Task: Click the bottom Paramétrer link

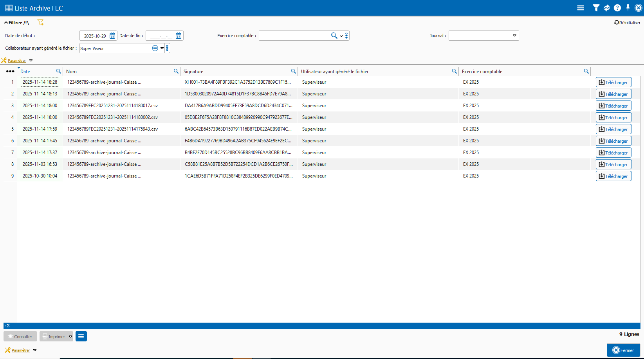Action: tap(21, 350)
